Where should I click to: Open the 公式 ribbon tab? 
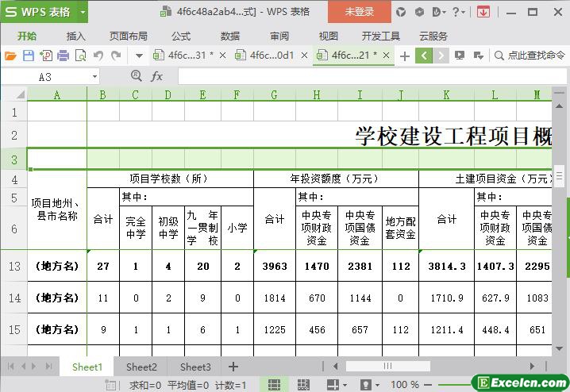pos(181,36)
